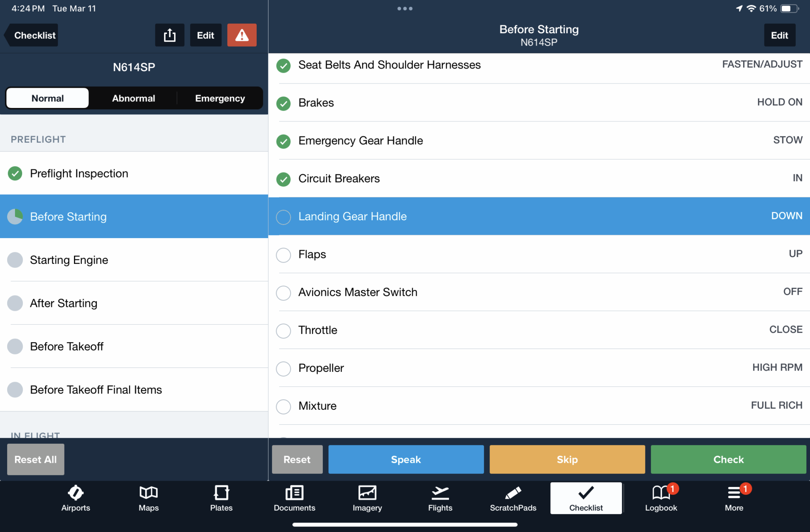The image size is (810, 532).
Task: Tap the N614SP aircraft name
Action: click(x=134, y=67)
